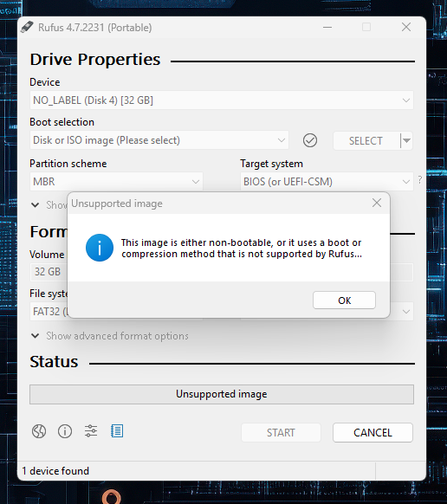Open the SELECT button's split arrow
Screen dimensions: 447x504
point(406,141)
